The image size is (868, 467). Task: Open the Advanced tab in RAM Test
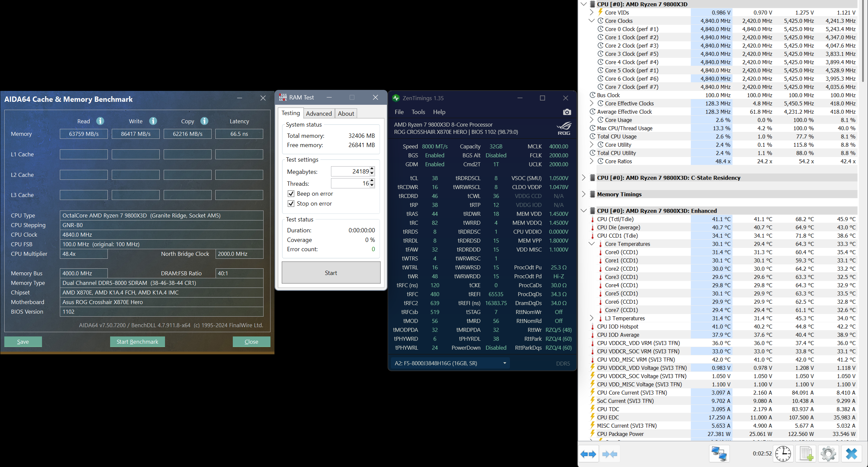[x=318, y=113]
